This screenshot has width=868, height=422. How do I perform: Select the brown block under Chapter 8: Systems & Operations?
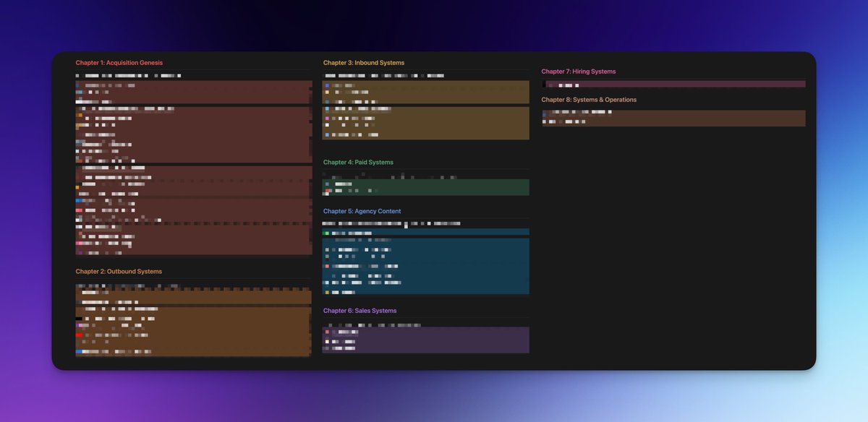(x=673, y=118)
